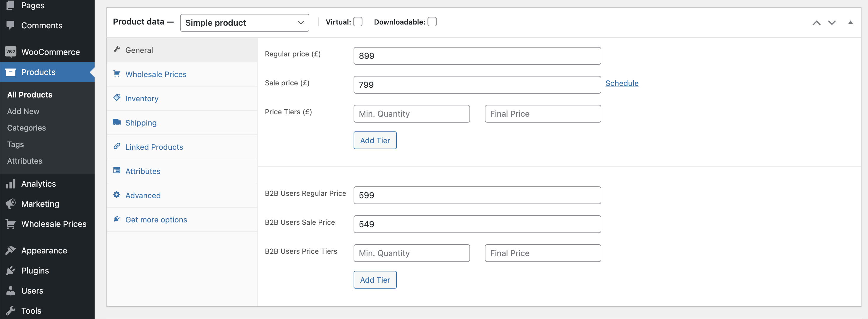868x319 pixels.
Task: Move Product data panel up with arrow
Action: pos(816,22)
